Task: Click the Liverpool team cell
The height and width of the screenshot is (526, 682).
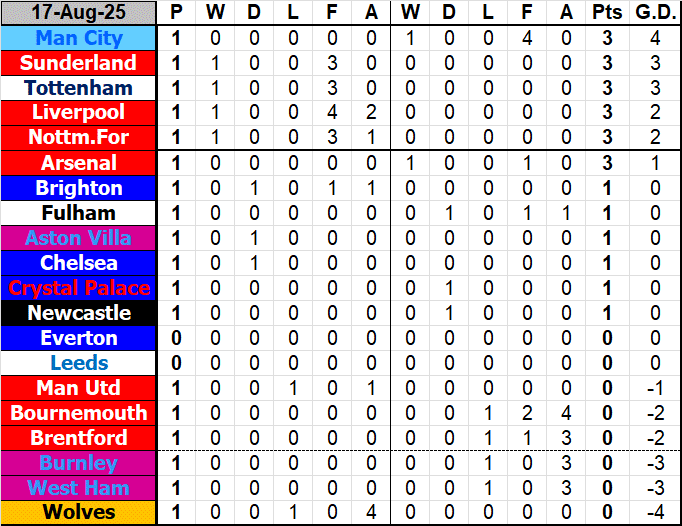Action: click(79, 113)
